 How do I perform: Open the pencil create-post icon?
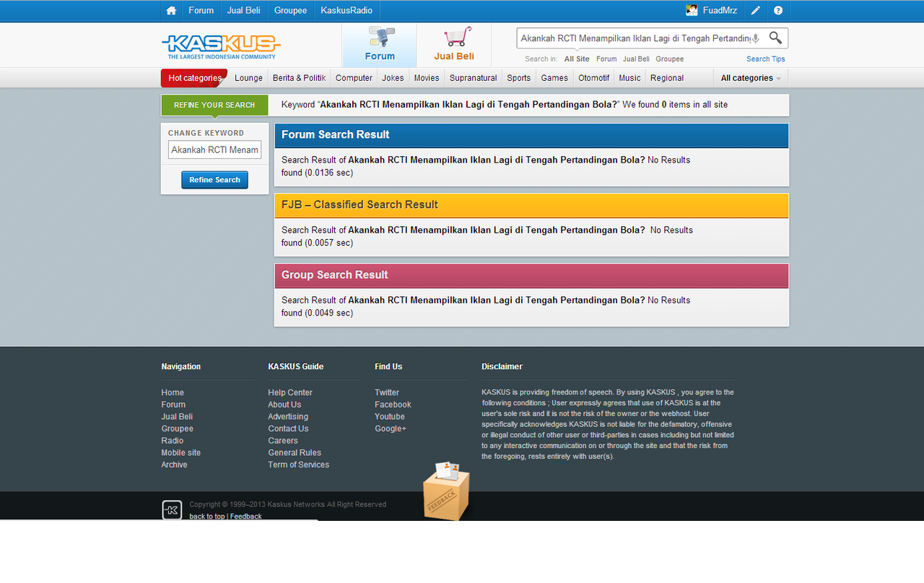755,11
